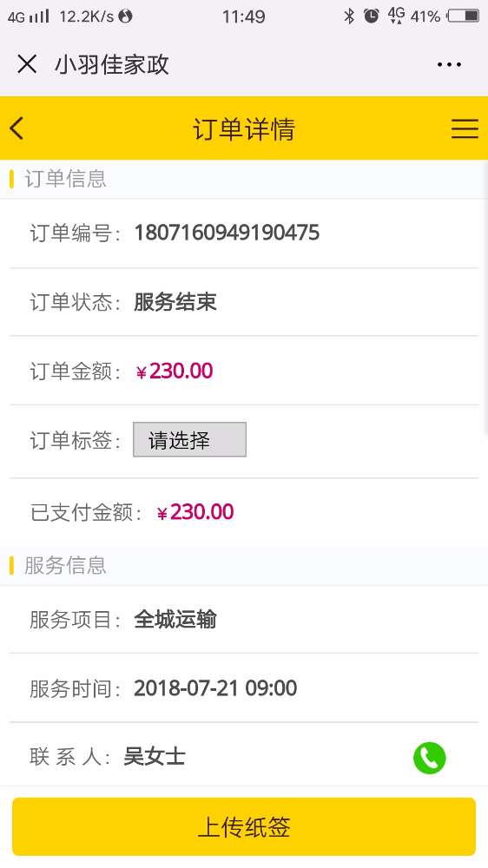Open the three-dots more options menu
Image resolution: width=488 pixels, height=868 pixels.
tap(449, 65)
